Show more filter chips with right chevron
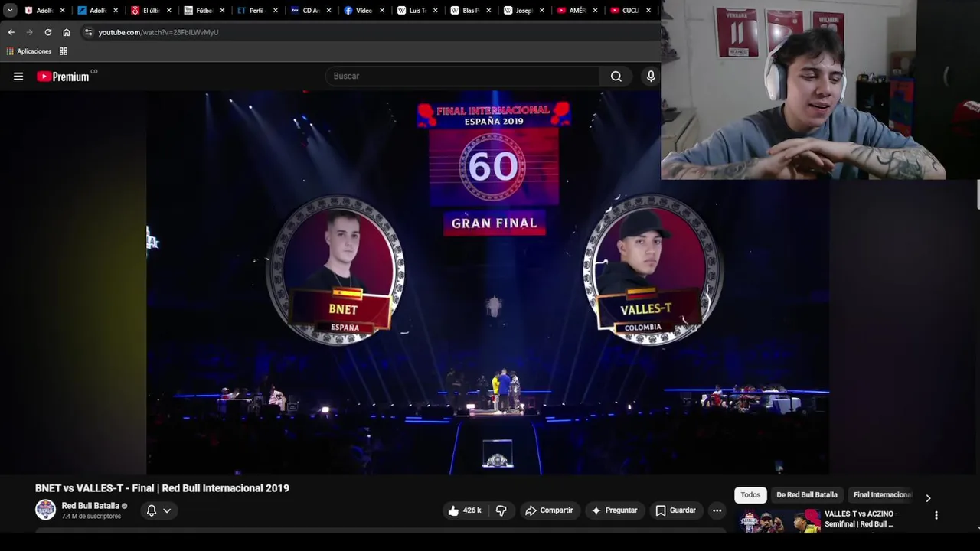980x551 pixels. (928, 498)
